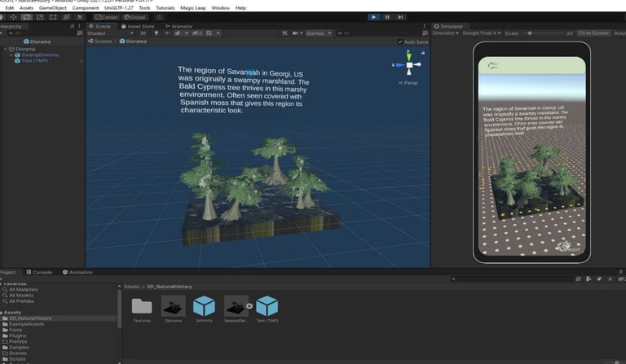
Task: Select the Text (TMP) prefab asset
Action: click(267, 305)
